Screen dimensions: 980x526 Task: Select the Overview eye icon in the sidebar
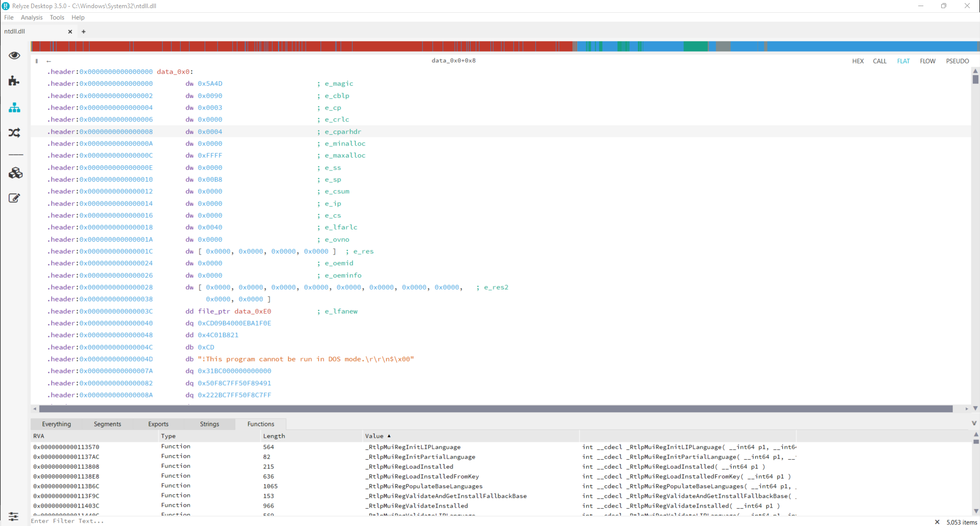tap(15, 56)
